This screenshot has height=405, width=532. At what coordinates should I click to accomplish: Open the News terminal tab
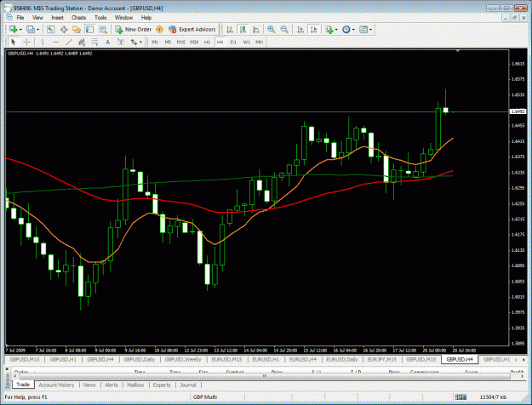[x=89, y=385]
